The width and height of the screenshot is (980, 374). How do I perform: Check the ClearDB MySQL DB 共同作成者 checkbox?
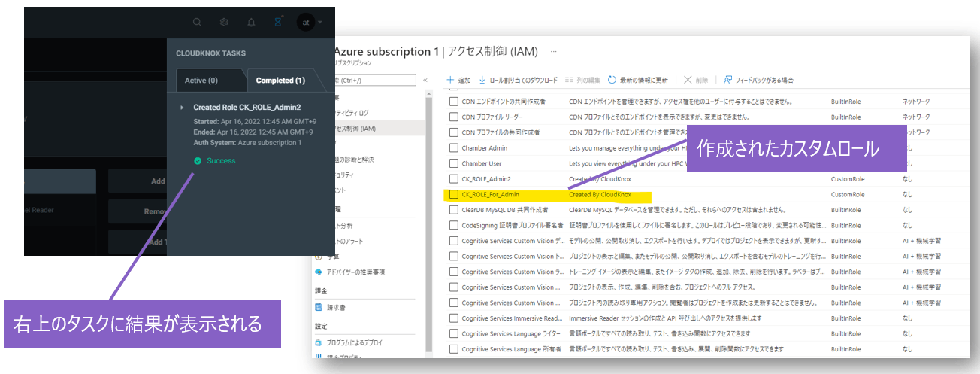pos(453,209)
